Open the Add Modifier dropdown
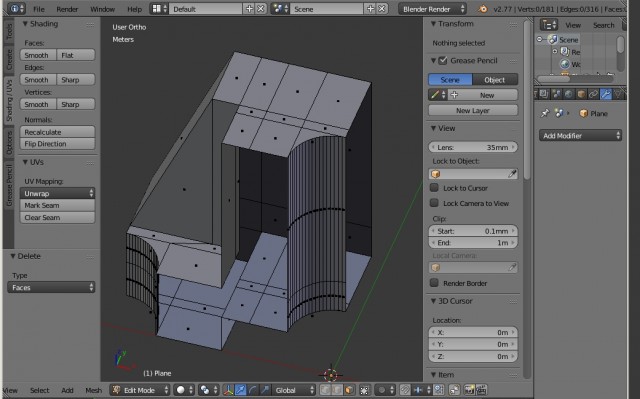 580,136
